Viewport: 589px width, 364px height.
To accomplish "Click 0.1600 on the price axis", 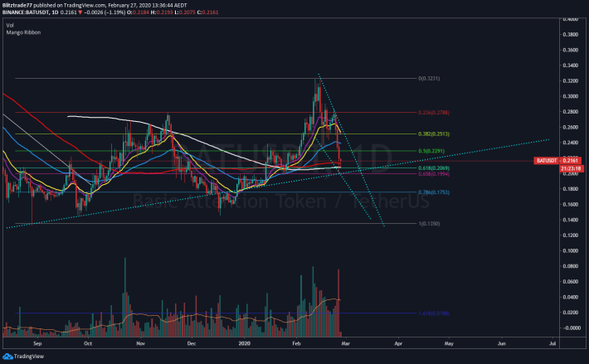I will point(570,204).
